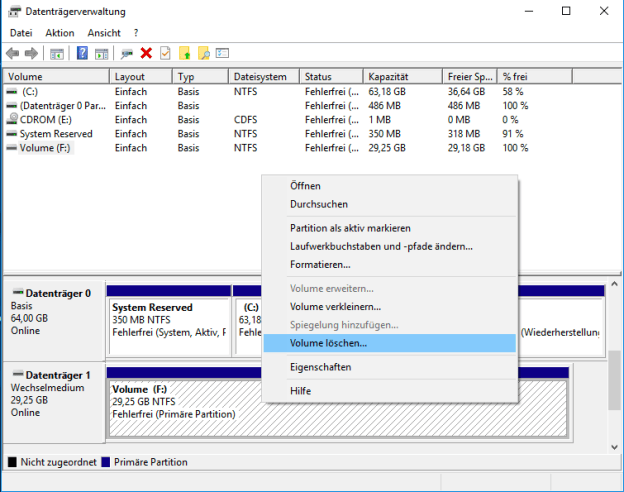Click the red X delete toolbar icon
The height and width of the screenshot is (492, 624).
pyautogui.click(x=146, y=53)
